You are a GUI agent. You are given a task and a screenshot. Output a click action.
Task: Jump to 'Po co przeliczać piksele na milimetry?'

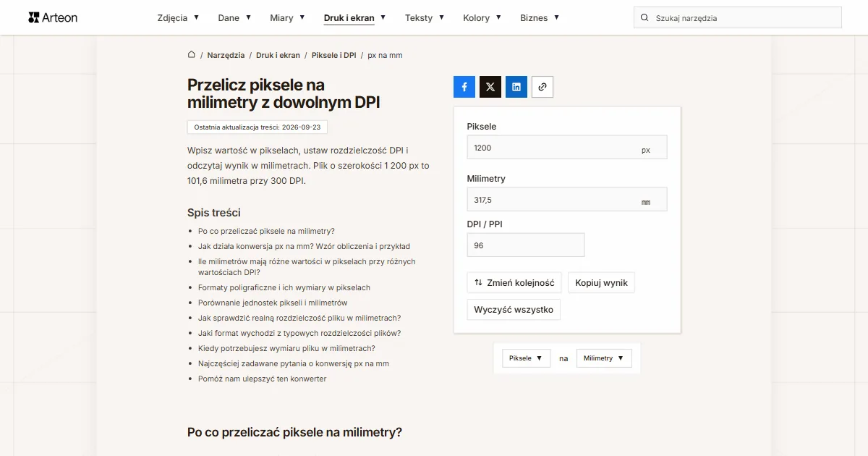[x=266, y=231]
